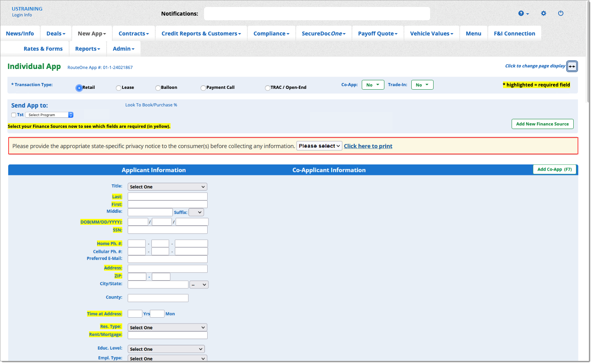Screen dimensions: 592x364
Task: Open the help question mark icon
Action: pos(521,13)
